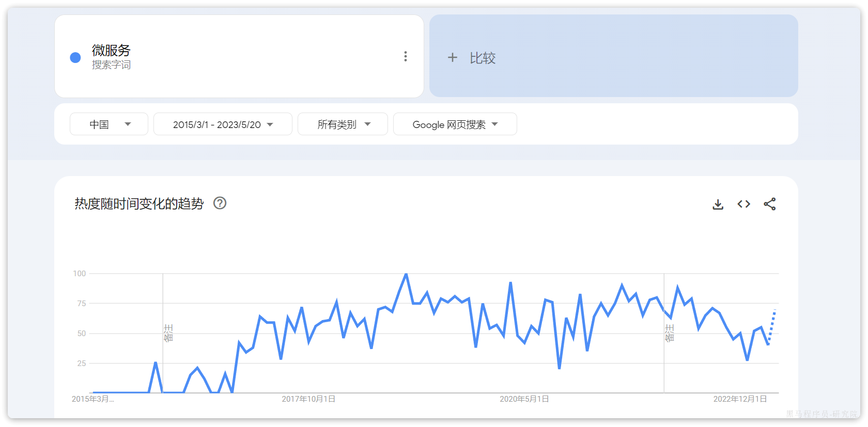868x427 pixels.
Task: Click the second 备注 note marker
Action: [670, 333]
